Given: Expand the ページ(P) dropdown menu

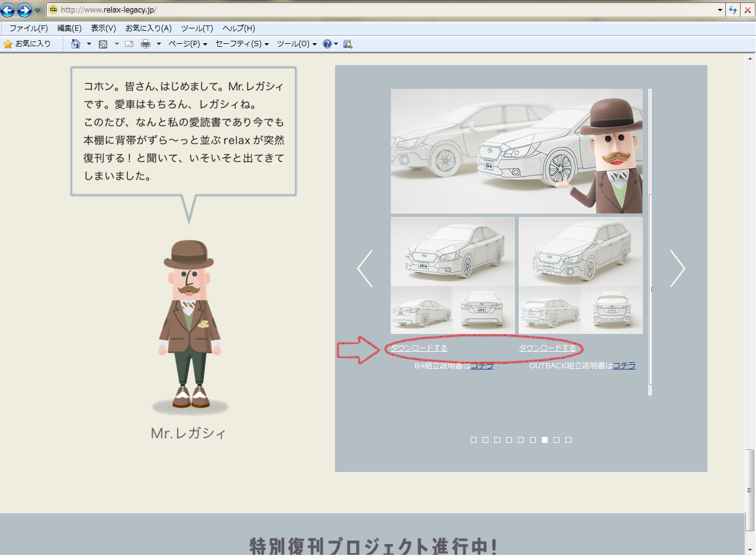Looking at the screenshot, I should (187, 44).
